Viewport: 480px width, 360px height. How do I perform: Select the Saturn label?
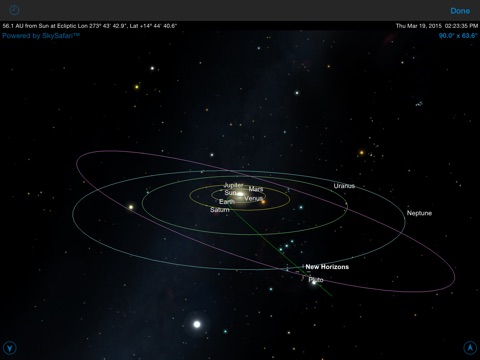tap(220, 210)
